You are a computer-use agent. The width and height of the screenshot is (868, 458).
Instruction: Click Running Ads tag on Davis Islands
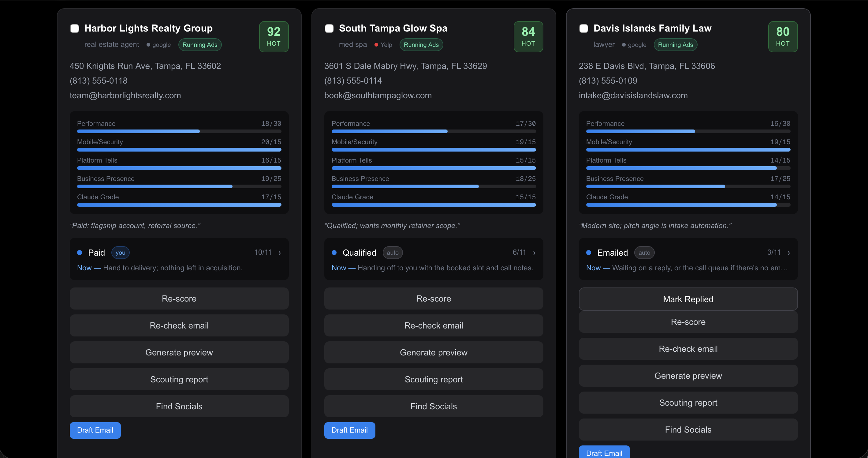675,45
